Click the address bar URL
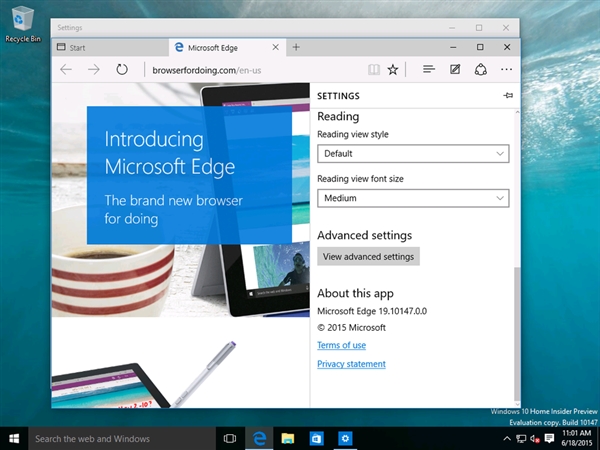The width and height of the screenshot is (600, 450). (x=207, y=70)
